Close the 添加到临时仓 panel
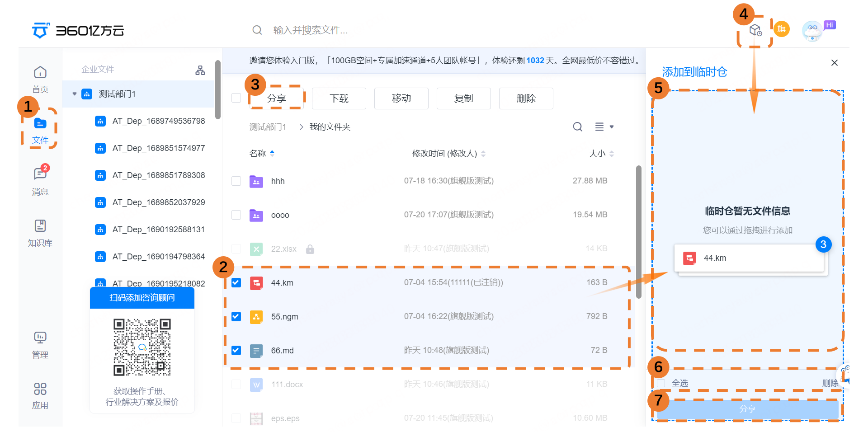The width and height of the screenshot is (868, 432). 835,63
